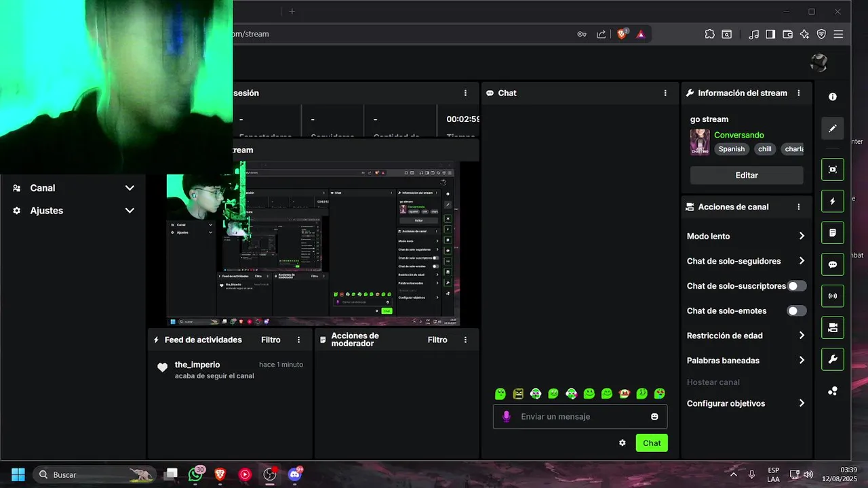
Task: Open Brave Leo AI sparkle icon
Action: coord(804,34)
